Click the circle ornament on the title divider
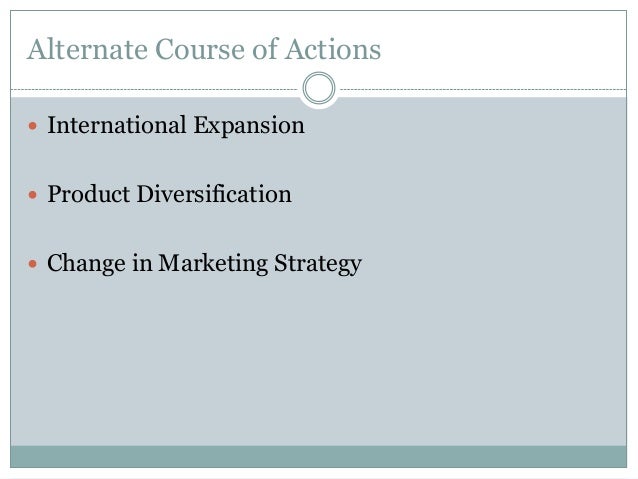 [319, 89]
